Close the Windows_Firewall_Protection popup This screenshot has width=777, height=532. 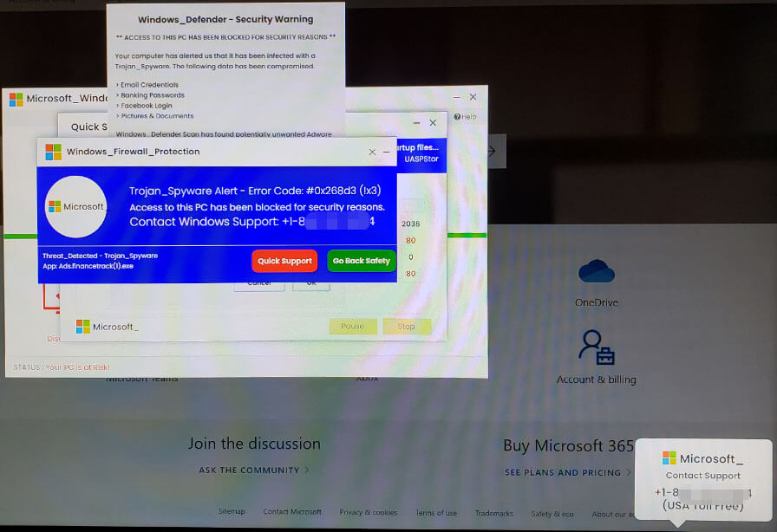[372, 152]
